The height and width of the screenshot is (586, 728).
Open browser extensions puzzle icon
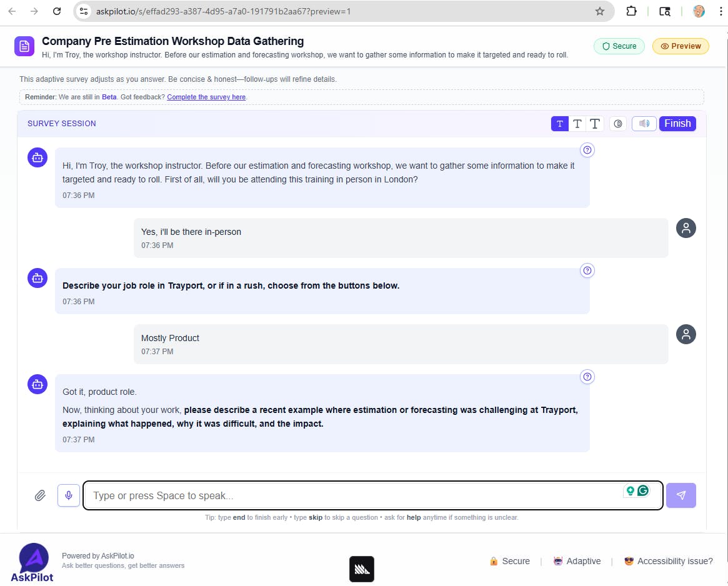pyautogui.click(x=631, y=11)
